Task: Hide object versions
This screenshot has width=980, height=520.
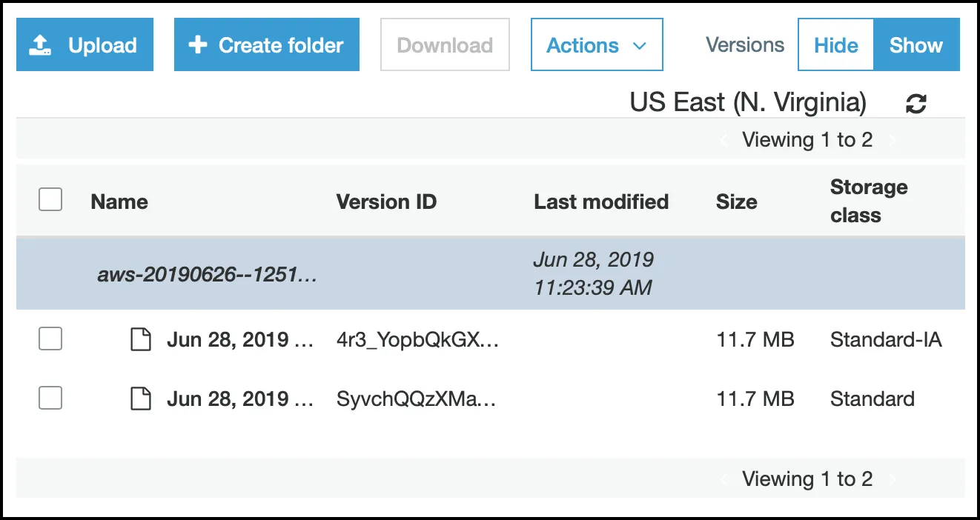Action: tap(835, 45)
